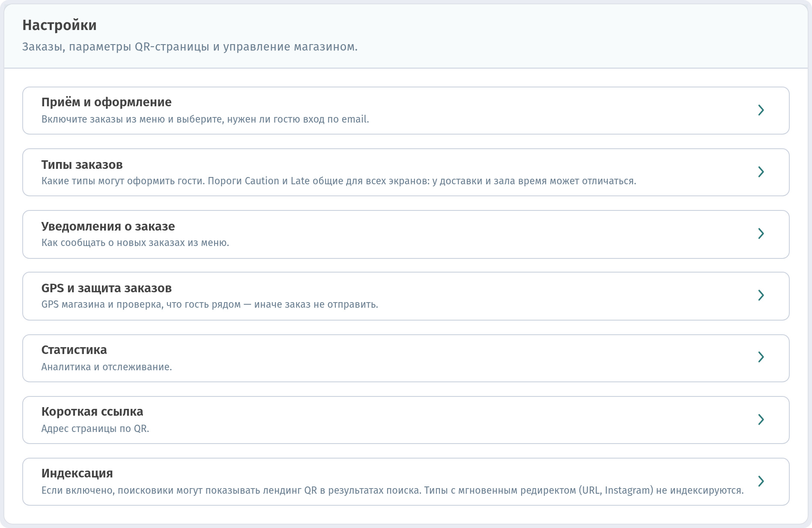Viewport: 812px width, 528px height.
Task: Click 'Если включено, поисковики…' description
Action: pyautogui.click(x=392, y=490)
